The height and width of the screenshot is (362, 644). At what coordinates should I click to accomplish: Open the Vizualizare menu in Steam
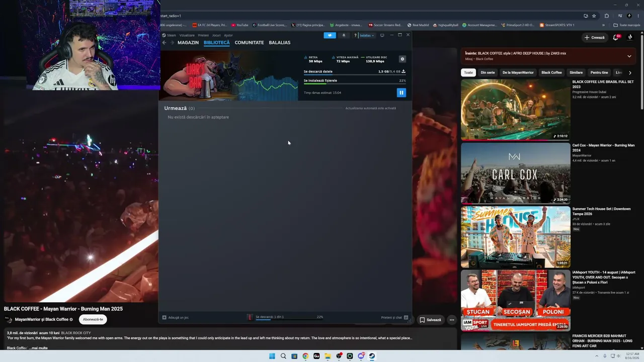point(187,35)
